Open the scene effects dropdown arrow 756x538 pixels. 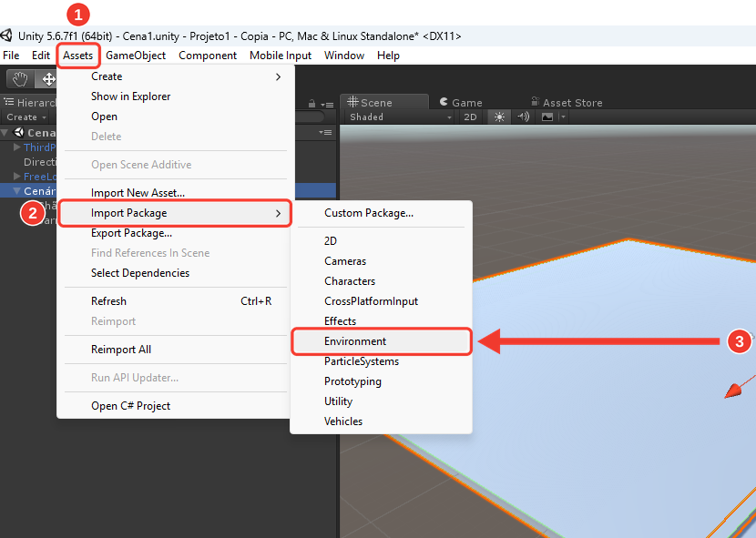pyautogui.click(x=563, y=117)
